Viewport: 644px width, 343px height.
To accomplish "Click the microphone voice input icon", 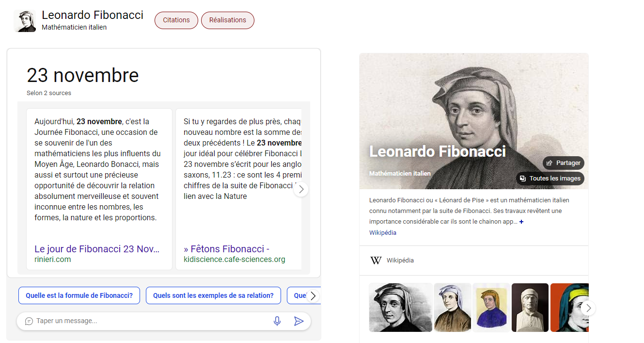I will click(277, 321).
